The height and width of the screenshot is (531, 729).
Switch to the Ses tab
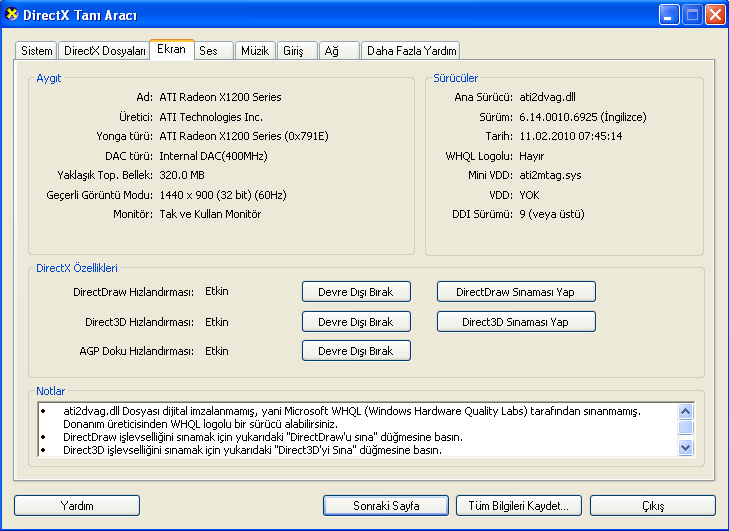tap(213, 51)
